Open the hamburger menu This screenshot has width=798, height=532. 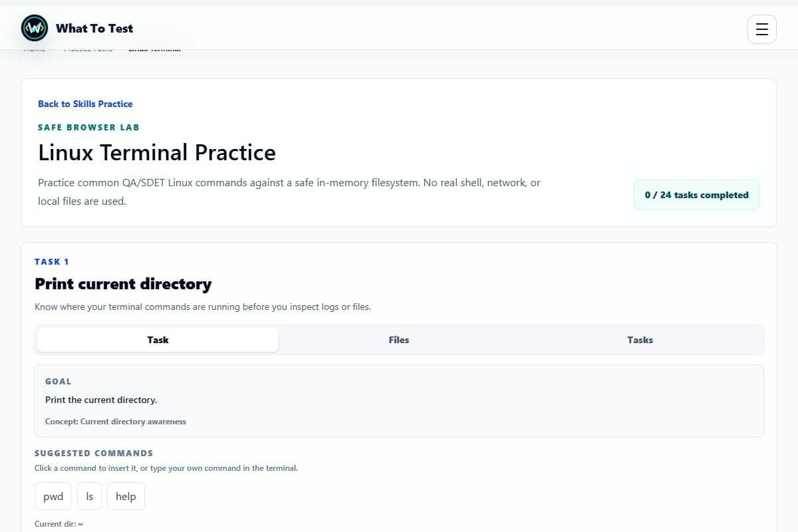pyautogui.click(x=762, y=29)
